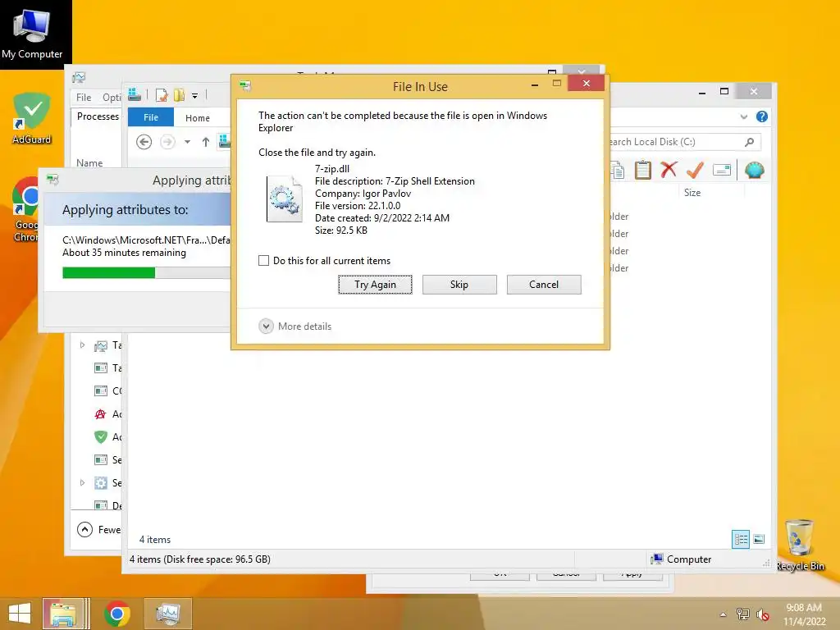This screenshot has height=630, width=840.
Task: Click the Classic Shell settings shell icon
Action: tap(755, 171)
